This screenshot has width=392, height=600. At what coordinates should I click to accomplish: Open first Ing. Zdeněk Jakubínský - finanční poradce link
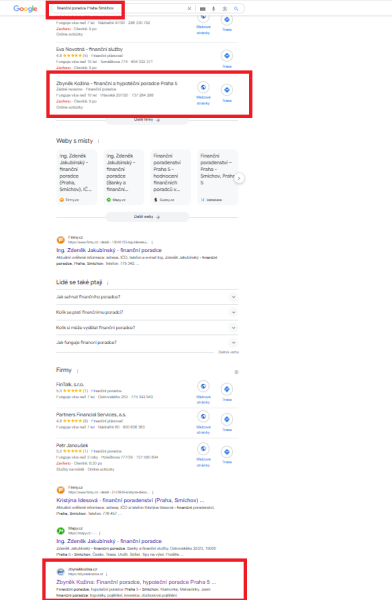[x=109, y=250]
